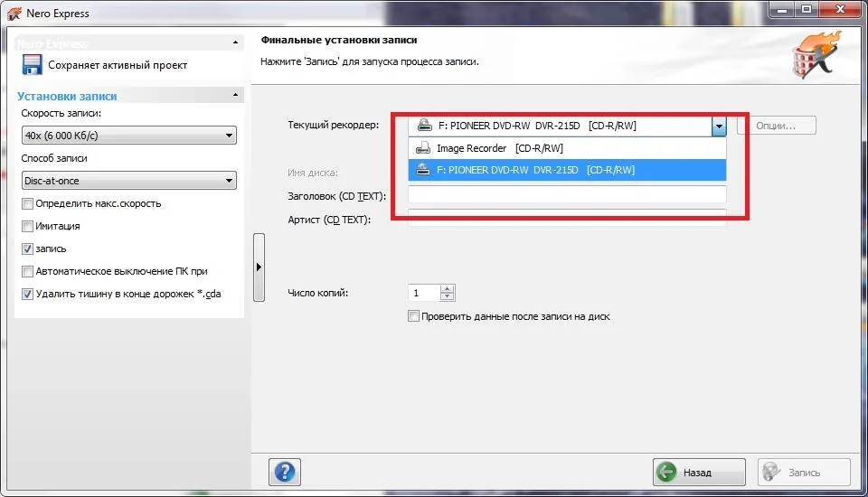The image size is (868, 497).
Task: Minimize the Nero Express window
Action: 782,10
